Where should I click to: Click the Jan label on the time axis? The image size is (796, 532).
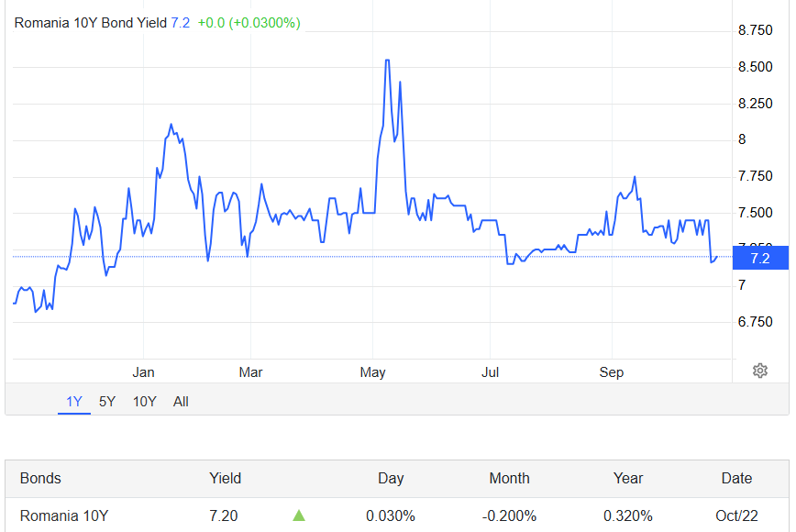(x=143, y=371)
